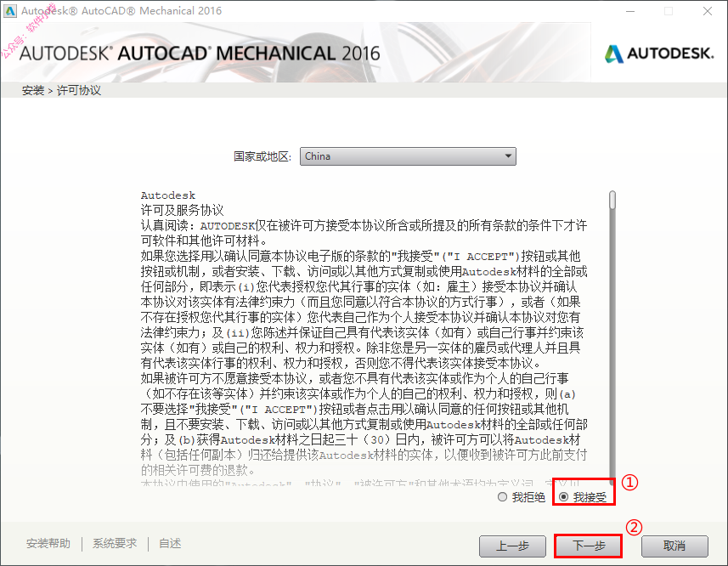This screenshot has height=566, width=728.
Task: Click the 上一步 button
Action: pos(512,546)
